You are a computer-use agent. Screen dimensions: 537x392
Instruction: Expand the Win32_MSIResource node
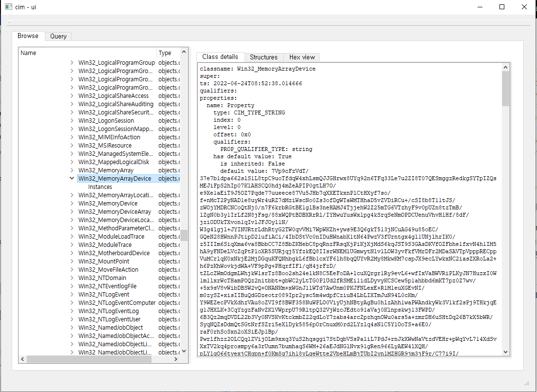[72, 145]
